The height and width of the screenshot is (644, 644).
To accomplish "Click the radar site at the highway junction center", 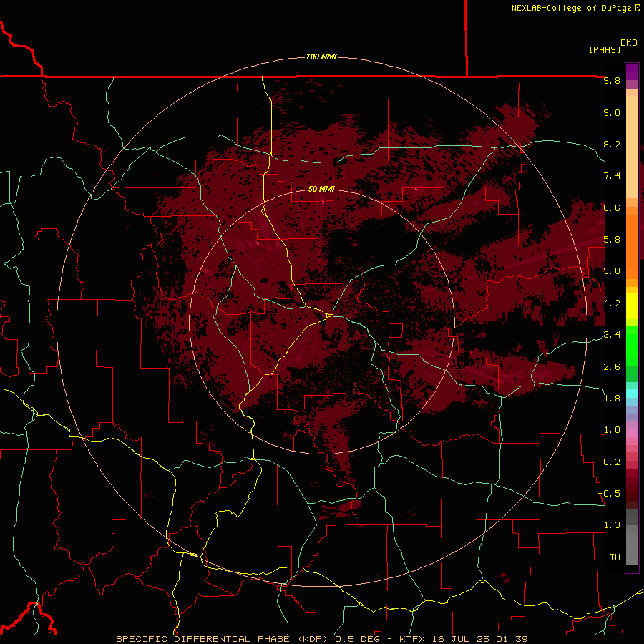I will [x=330, y=315].
